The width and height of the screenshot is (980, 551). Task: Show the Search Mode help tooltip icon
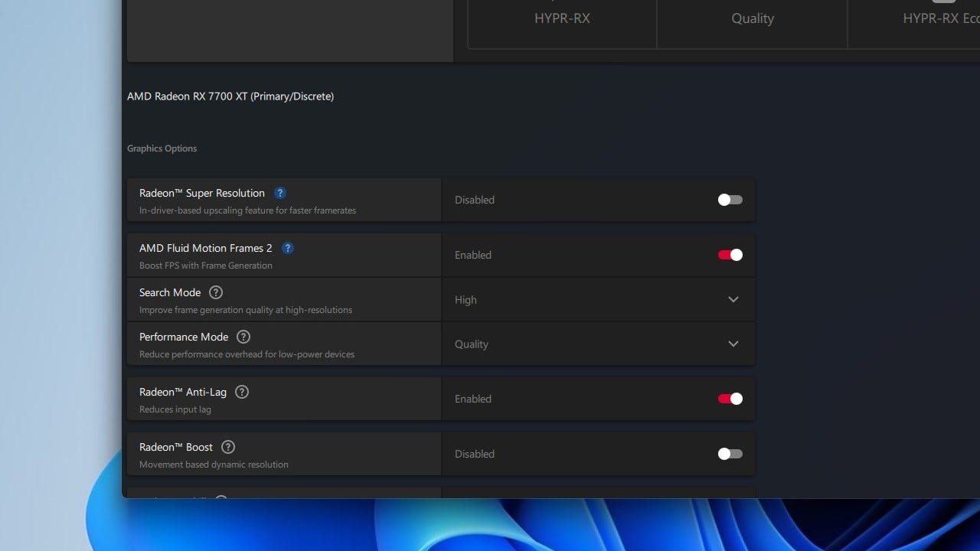point(216,293)
